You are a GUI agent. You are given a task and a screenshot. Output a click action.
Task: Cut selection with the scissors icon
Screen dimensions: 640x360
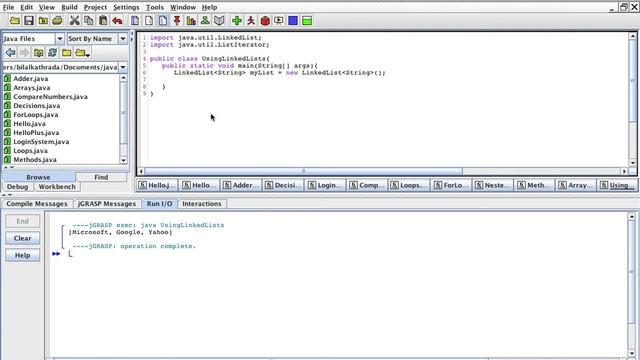(x=74, y=20)
